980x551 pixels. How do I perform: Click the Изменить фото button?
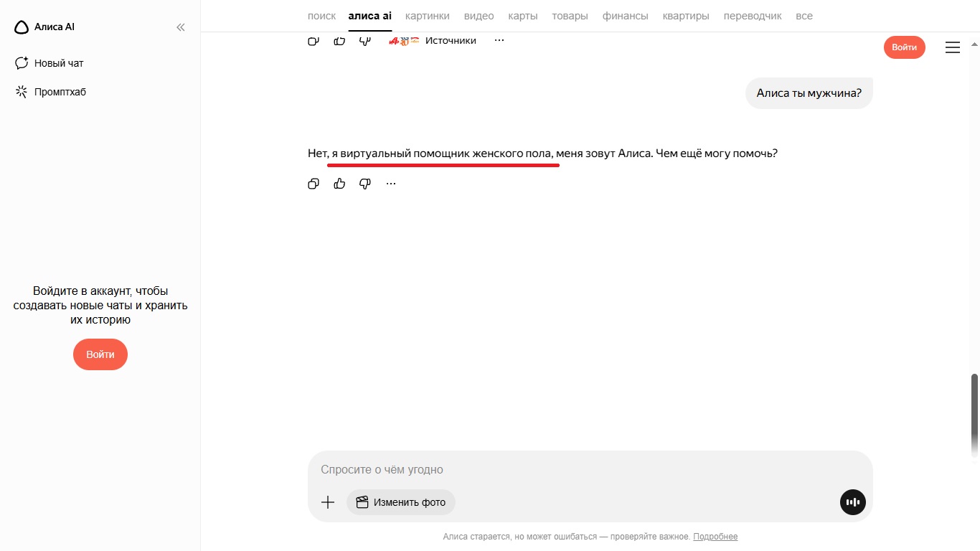(x=401, y=502)
